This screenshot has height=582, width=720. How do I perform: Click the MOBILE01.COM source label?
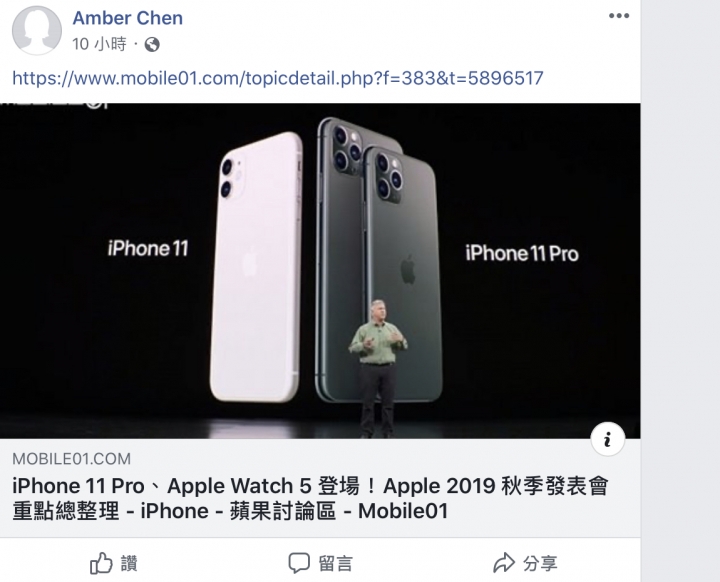point(72,458)
